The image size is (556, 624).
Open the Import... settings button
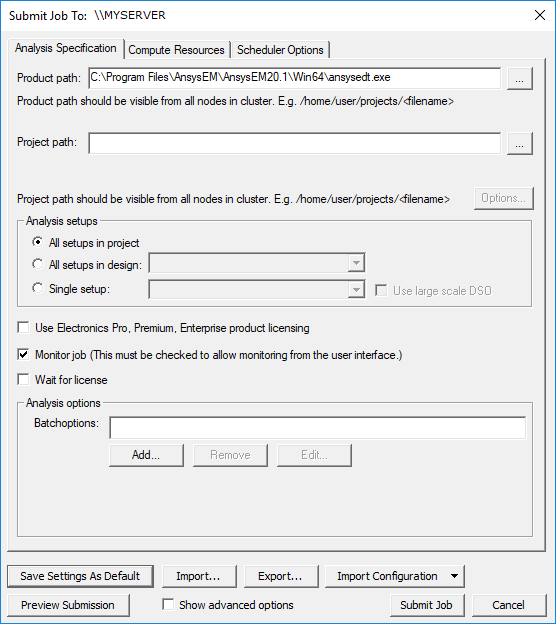199,576
